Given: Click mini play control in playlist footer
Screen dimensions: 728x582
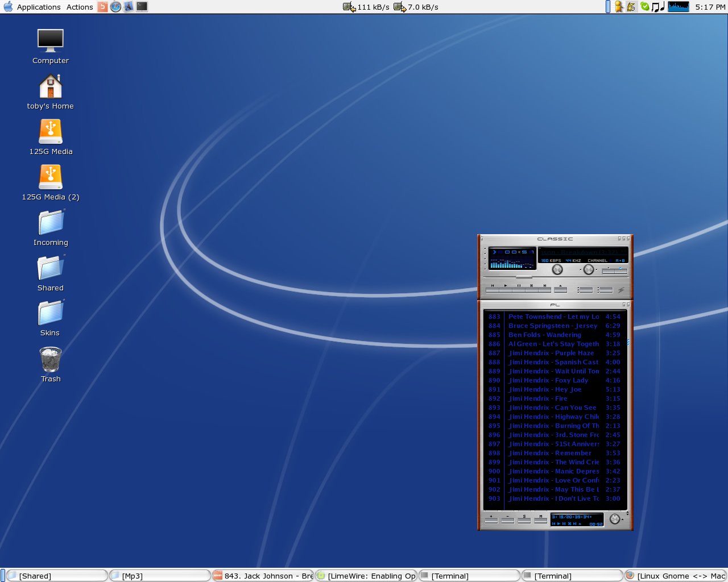Looking at the screenshot, I should tap(559, 524).
